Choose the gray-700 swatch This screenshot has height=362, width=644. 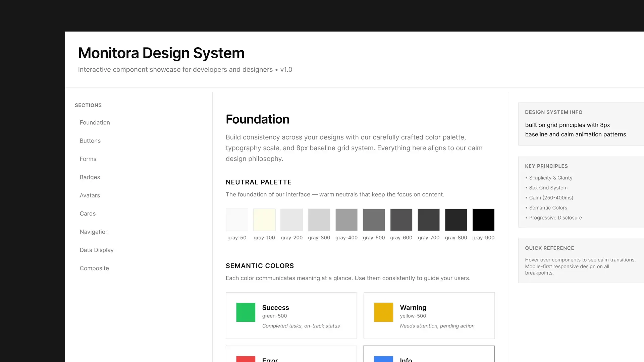428,220
